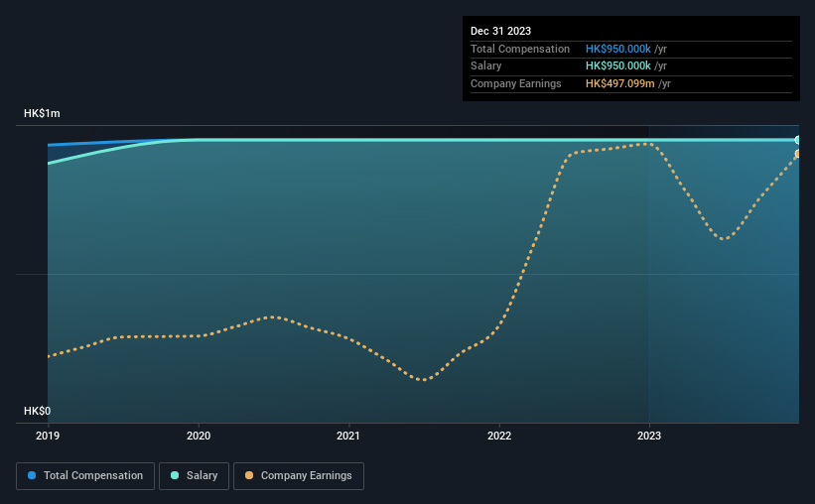Click the dotted earnings line dip near 2021
Viewport: 815px width, 504px height.
pos(425,379)
